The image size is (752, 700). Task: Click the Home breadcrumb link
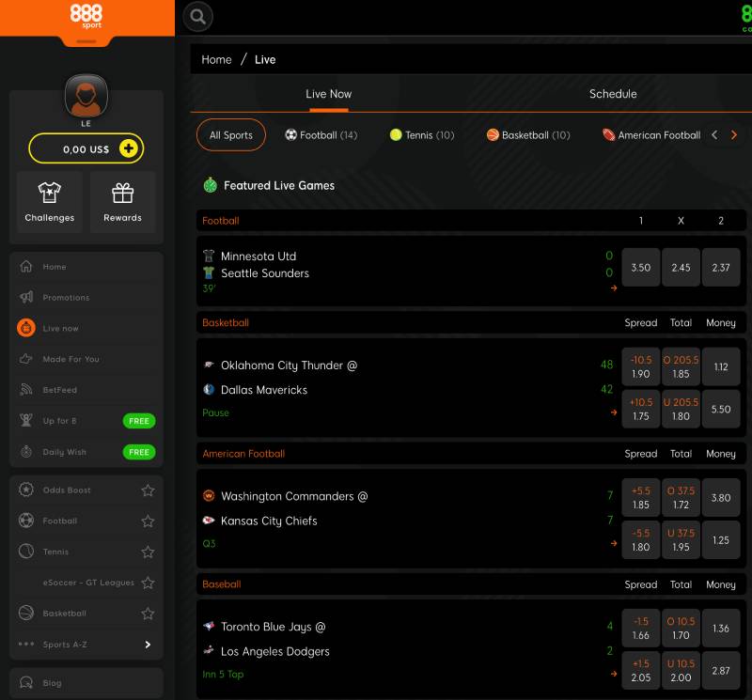click(216, 59)
